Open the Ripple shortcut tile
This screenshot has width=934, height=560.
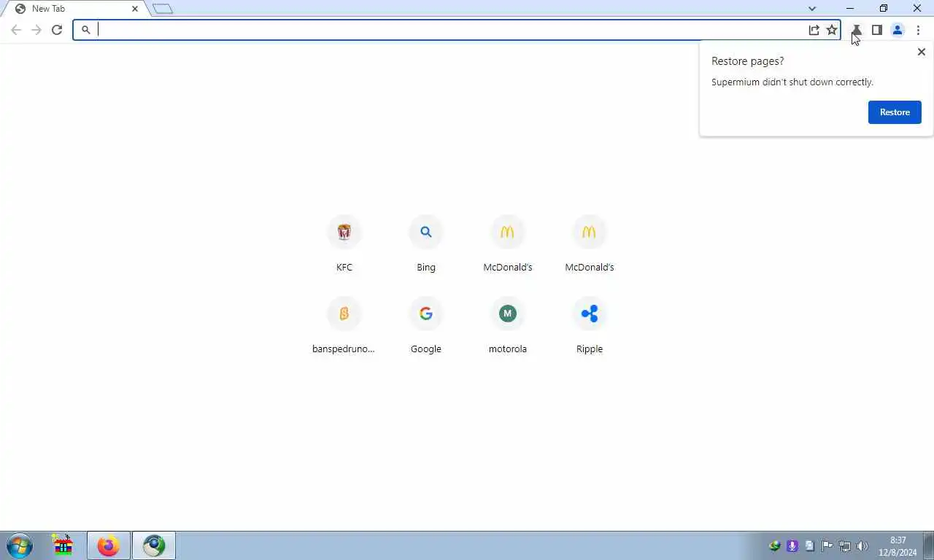tap(590, 326)
